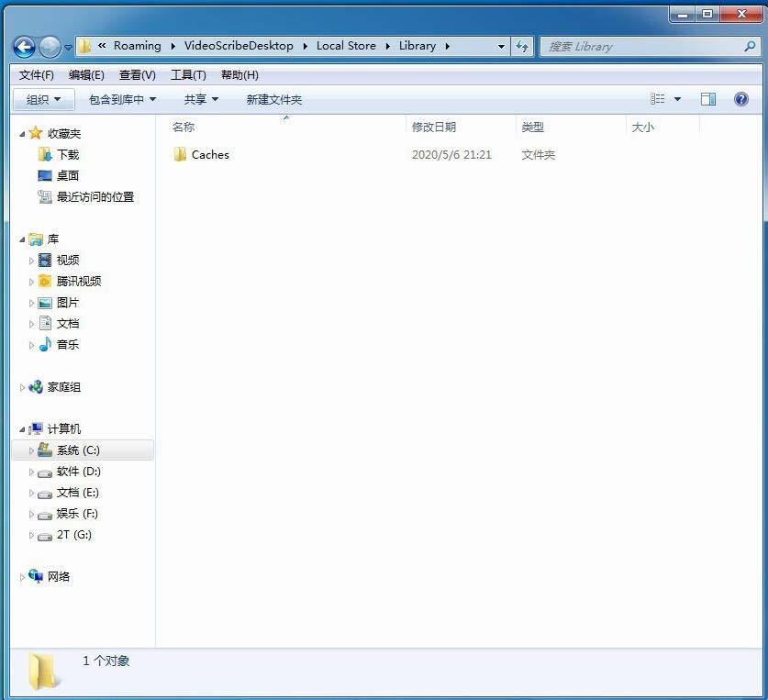This screenshot has height=700, width=768.
Task: Expand the arrow after Local Store in address bar
Action: (388, 46)
